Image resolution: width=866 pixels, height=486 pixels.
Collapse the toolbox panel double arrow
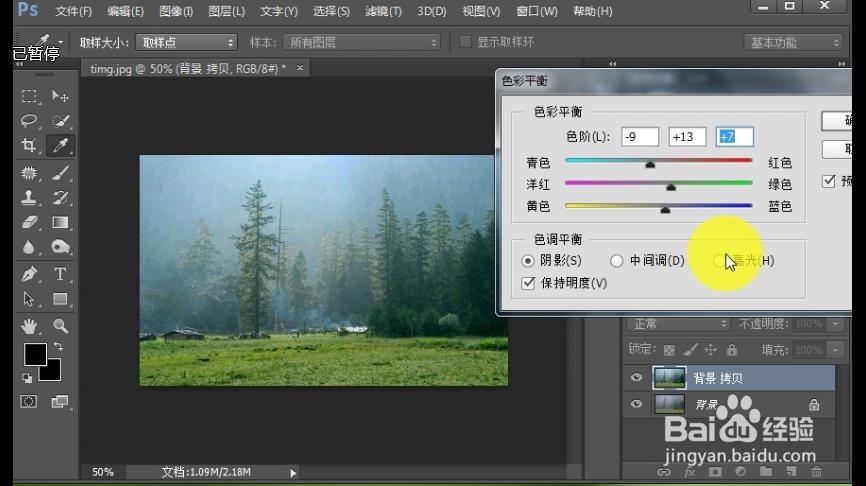click(x=20, y=65)
